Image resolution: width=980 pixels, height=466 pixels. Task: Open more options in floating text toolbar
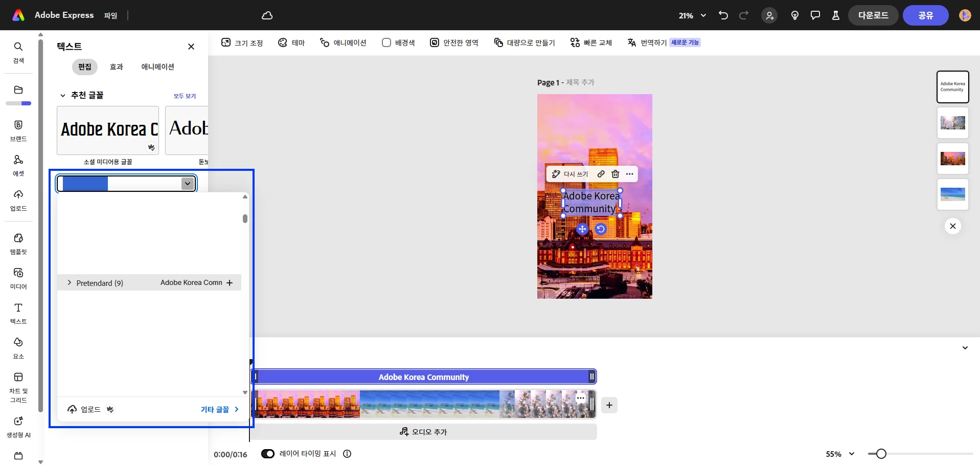coord(630,174)
